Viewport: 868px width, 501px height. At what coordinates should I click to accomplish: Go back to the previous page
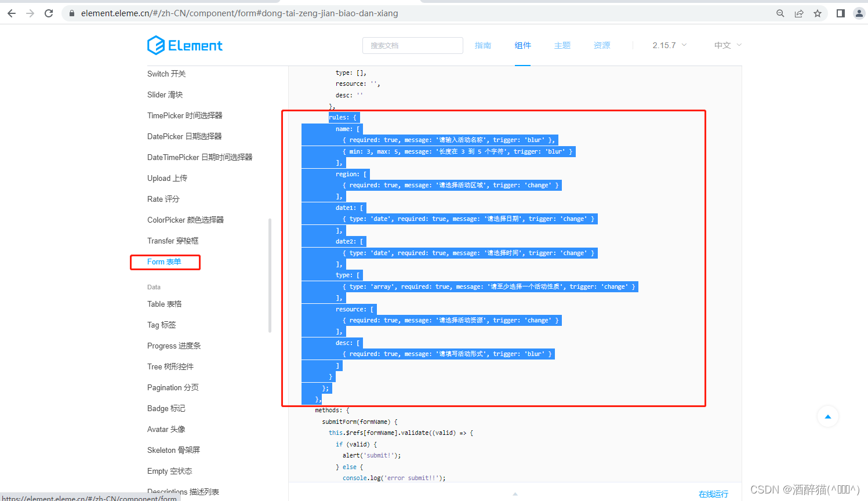(12, 13)
